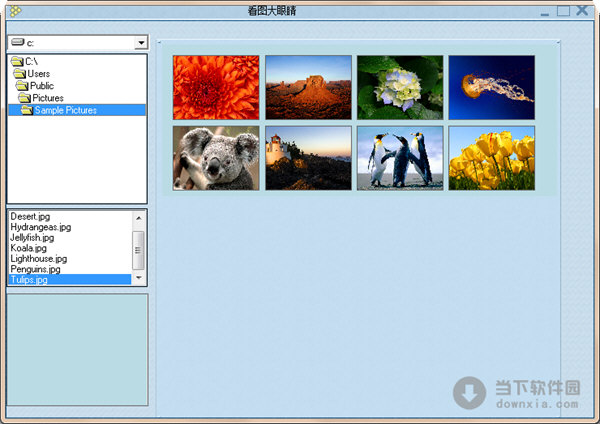The image size is (600, 424).
Task: Click the app logo icon in title bar
Action: click(15, 11)
